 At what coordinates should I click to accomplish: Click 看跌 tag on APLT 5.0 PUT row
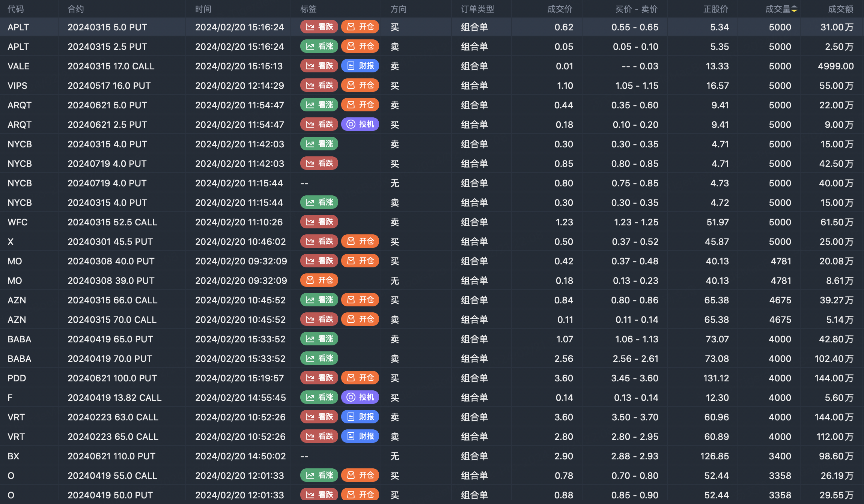[319, 27]
